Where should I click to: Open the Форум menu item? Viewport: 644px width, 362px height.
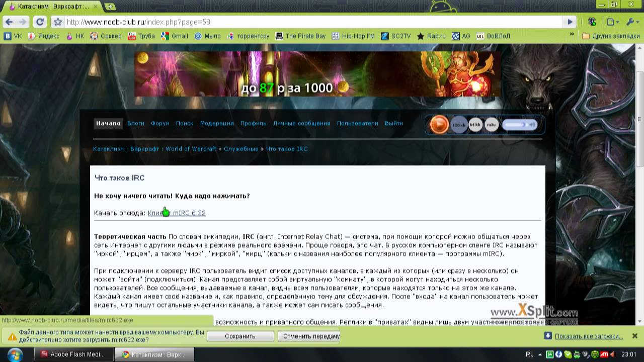(160, 123)
